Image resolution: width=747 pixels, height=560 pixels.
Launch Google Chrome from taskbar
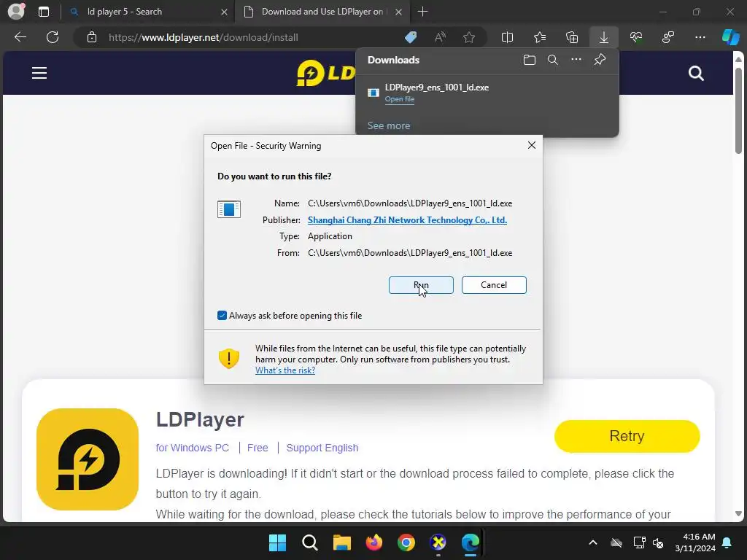(x=406, y=542)
